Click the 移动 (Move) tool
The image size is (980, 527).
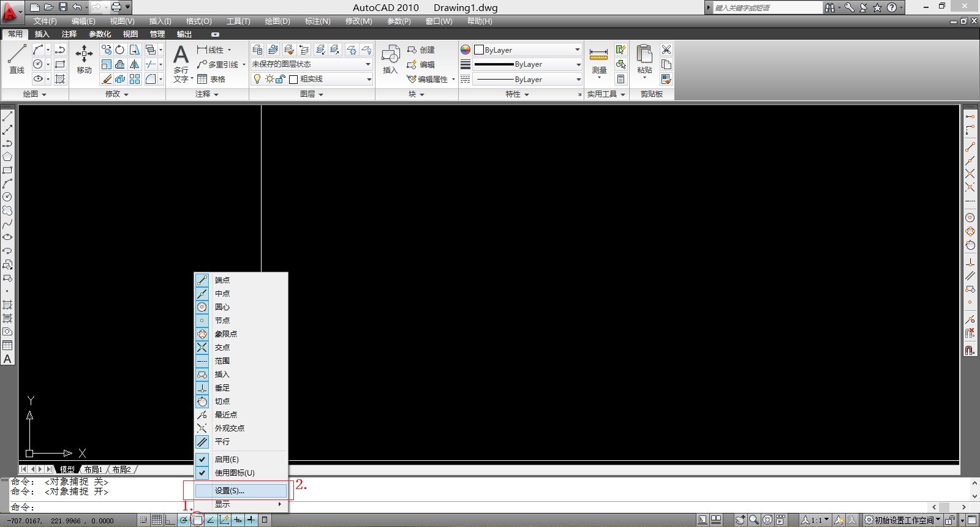pos(84,59)
